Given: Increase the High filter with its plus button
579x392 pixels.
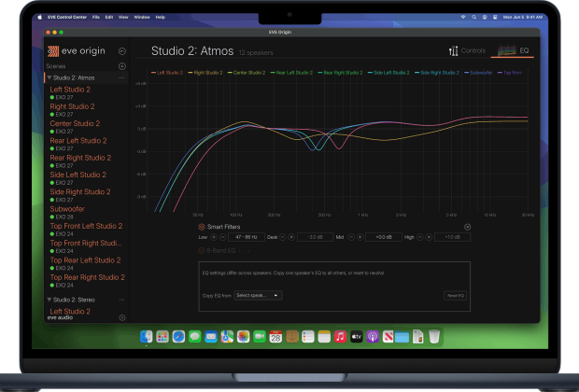Looking at the screenshot, I should [x=429, y=237].
